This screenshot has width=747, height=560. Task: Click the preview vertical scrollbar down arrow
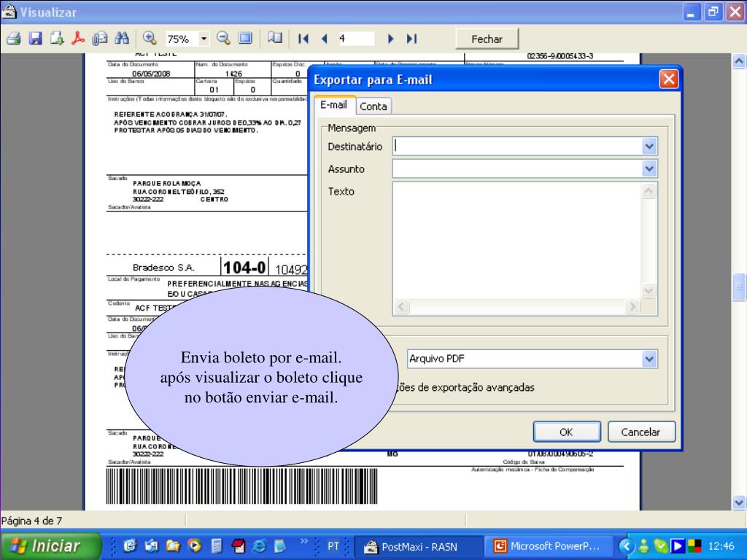tap(739, 502)
